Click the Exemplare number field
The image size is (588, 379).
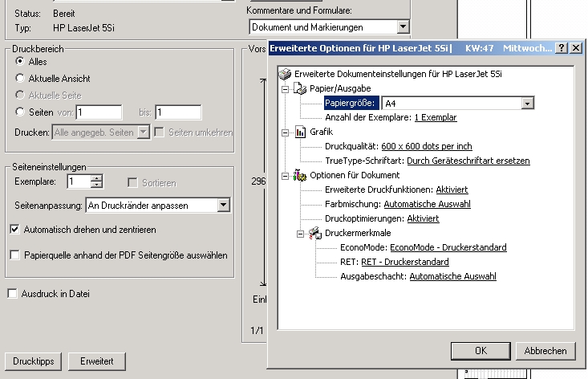click(79, 181)
